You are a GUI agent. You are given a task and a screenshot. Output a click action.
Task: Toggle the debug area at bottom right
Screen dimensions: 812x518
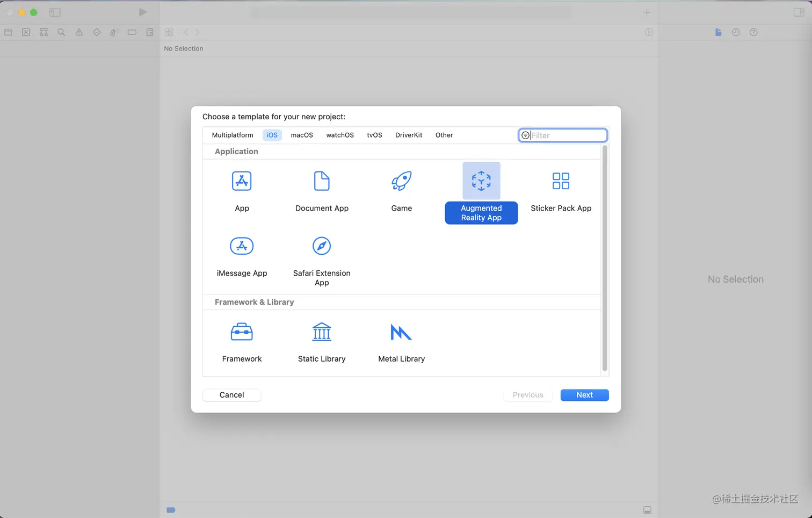[x=647, y=510]
